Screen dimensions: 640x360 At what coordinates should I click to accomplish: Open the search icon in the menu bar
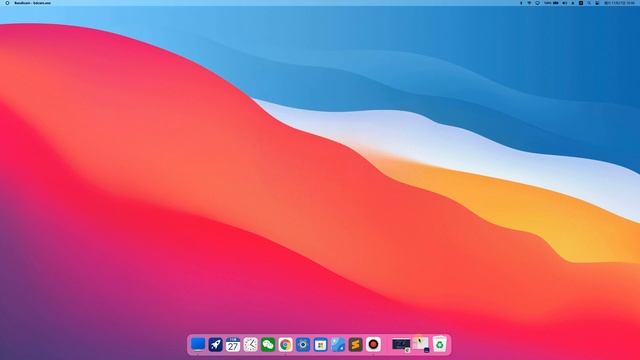click(589, 3)
